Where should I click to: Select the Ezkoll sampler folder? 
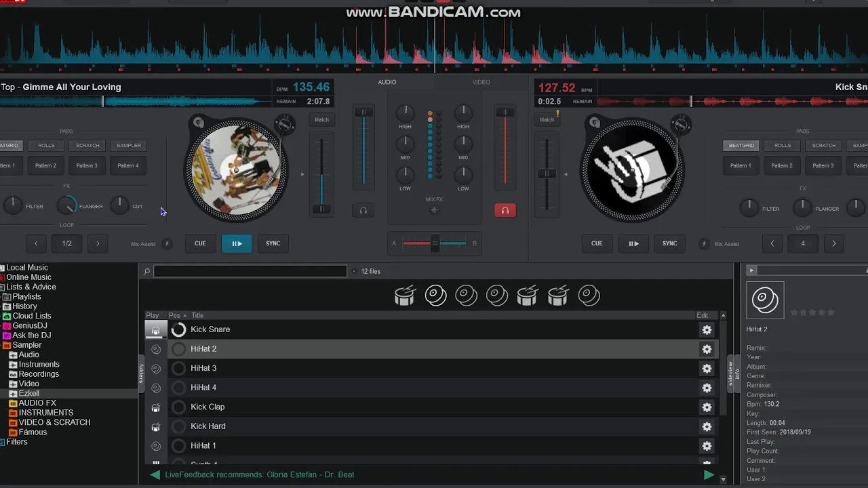click(29, 393)
